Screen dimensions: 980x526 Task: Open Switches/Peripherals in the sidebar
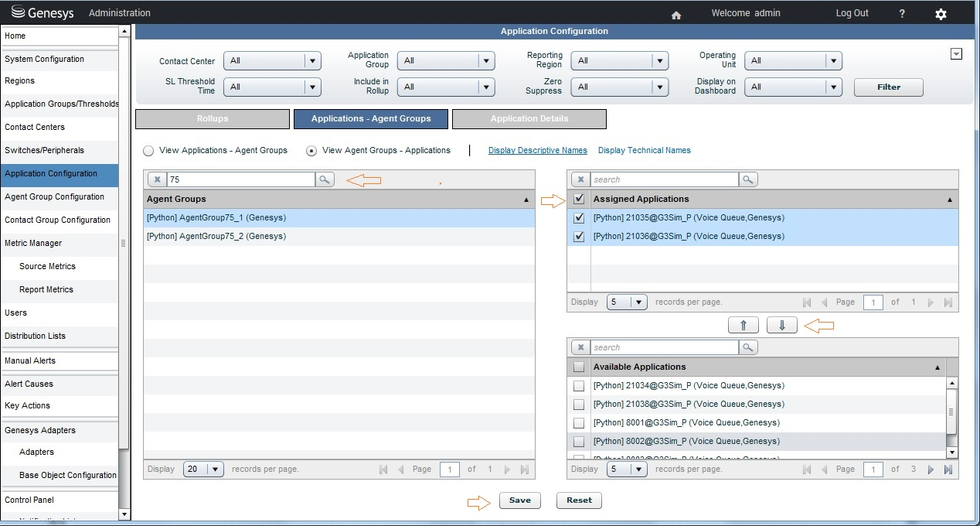(60, 151)
